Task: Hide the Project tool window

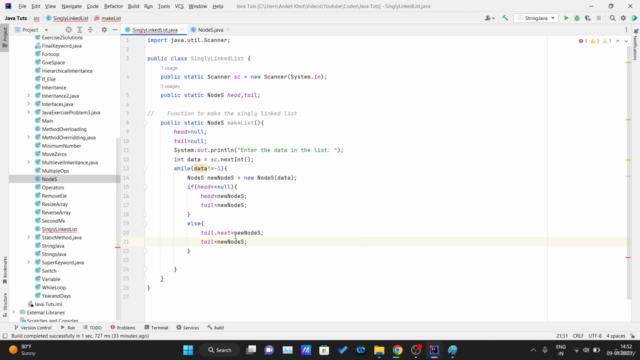Action: (x=115, y=30)
